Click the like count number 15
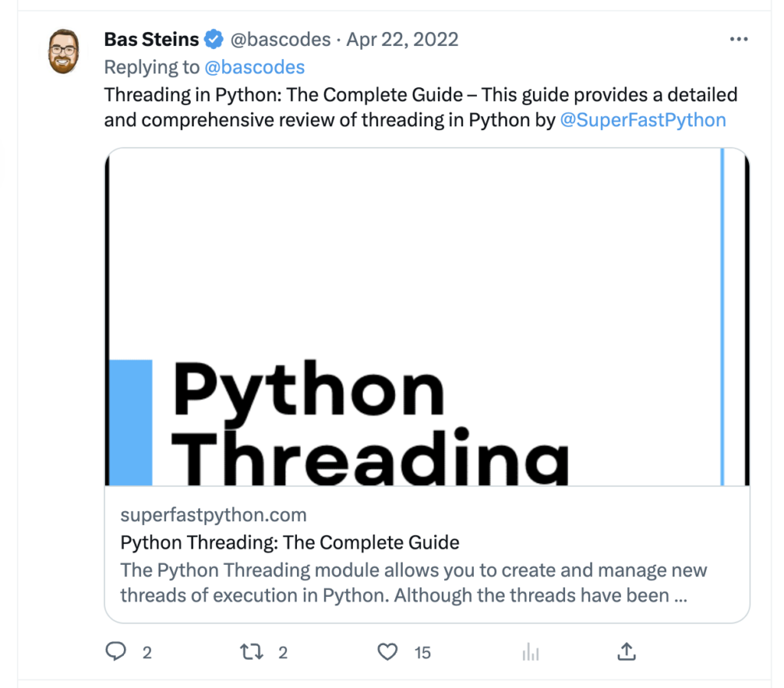The width and height of the screenshot is (784, 688). [423, 653]
